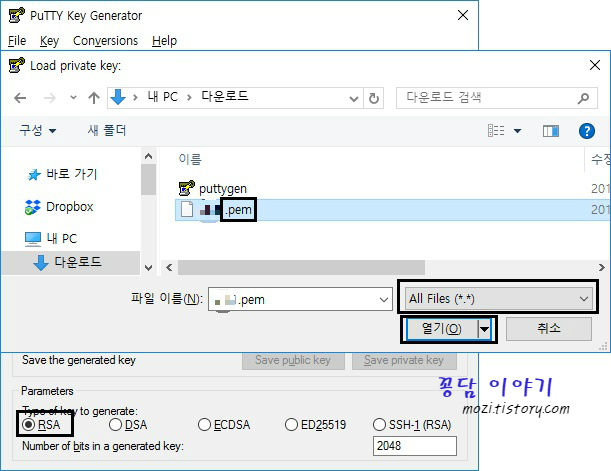Click Save public key button

pyautogui.click(x=293, y=360)
